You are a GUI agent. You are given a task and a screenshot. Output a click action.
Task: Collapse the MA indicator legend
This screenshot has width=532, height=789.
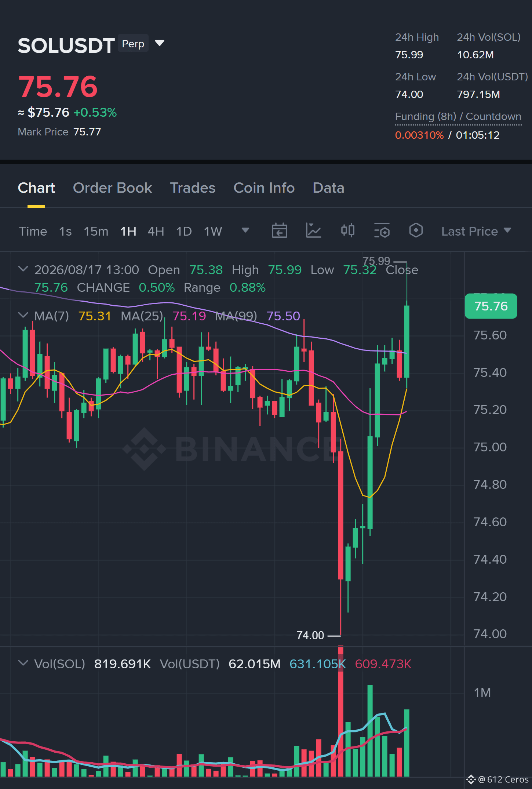pyautogui.click(x=23, y=315)
